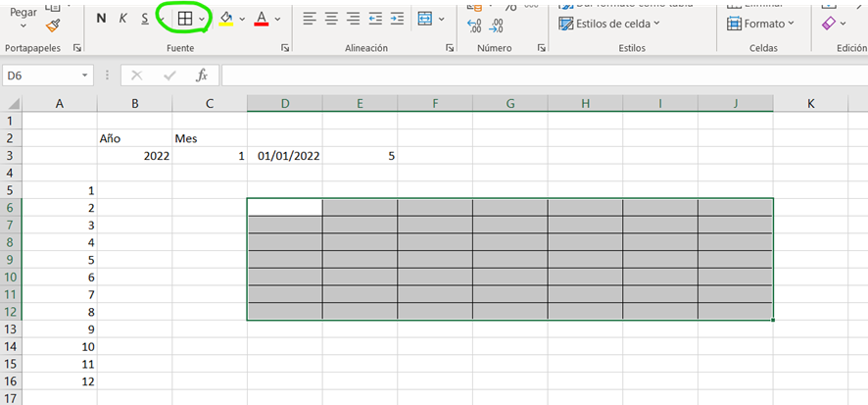
Task: Open the Clear eraser dropdown arrow
Action: pyautogui.click(x=844, y=24)
